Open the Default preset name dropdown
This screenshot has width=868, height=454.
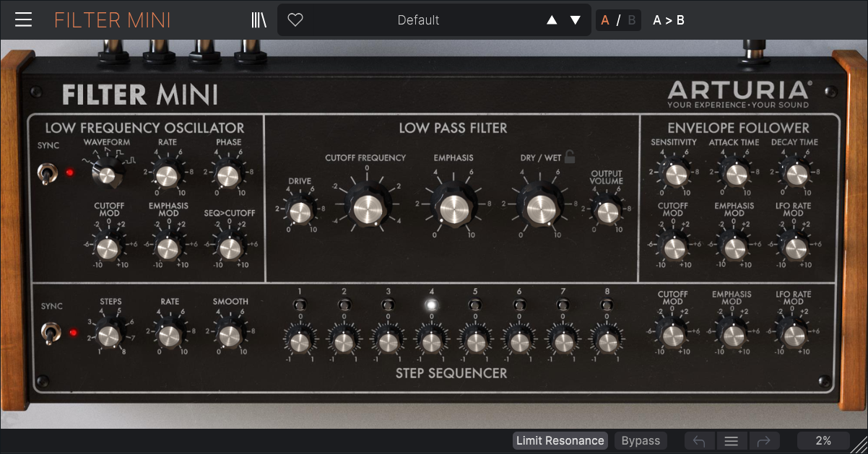[418, 20]
